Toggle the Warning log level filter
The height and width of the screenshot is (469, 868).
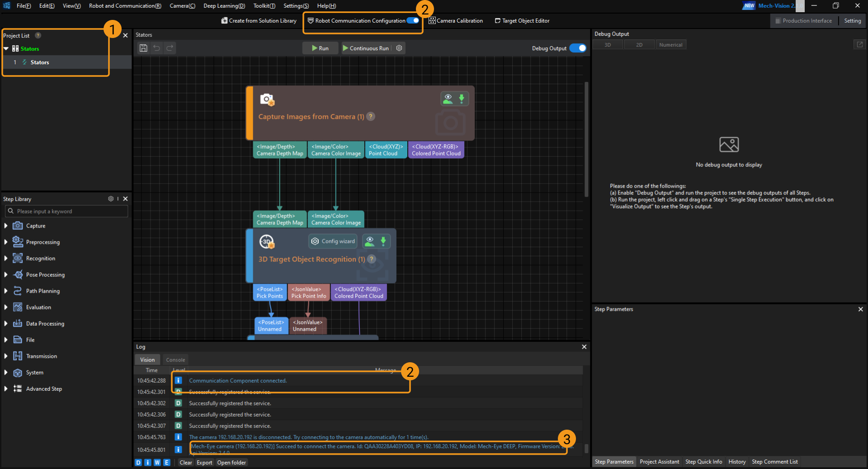click(157, 462)
